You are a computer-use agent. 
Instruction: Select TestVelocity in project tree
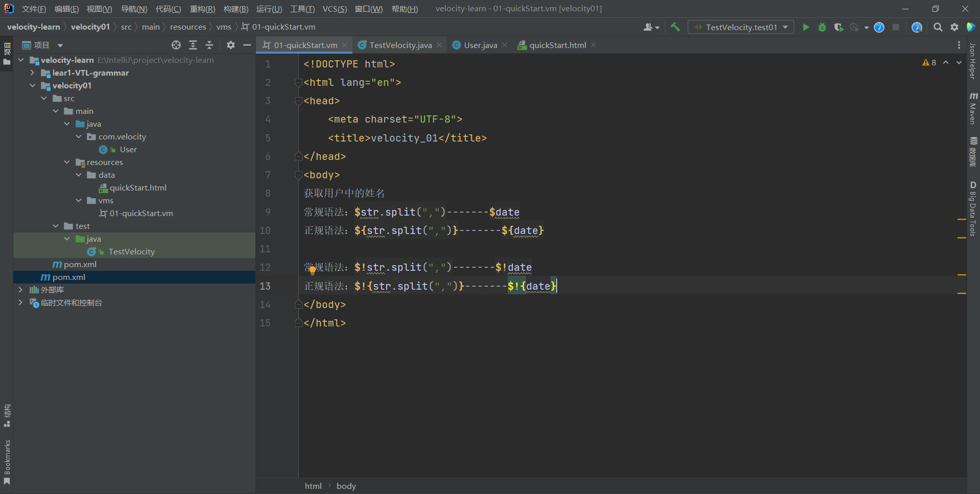point(131,251)
